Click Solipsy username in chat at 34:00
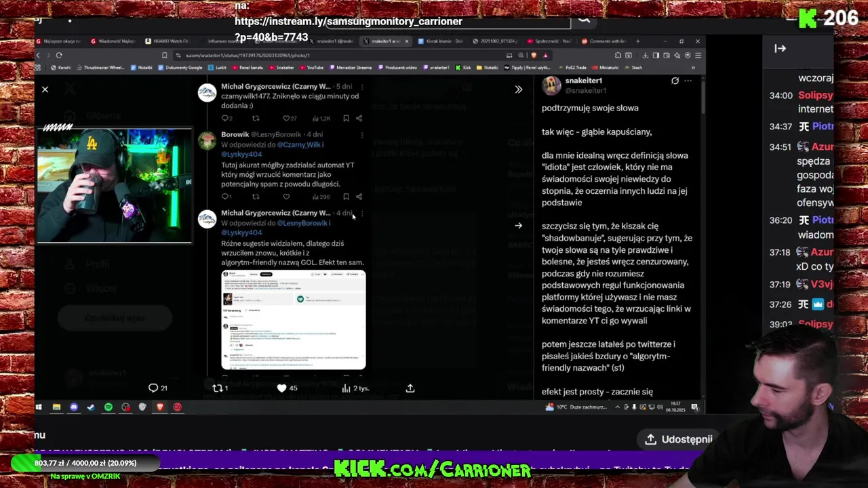The width and height of the screenshot is (868, 488). (815, 96)
